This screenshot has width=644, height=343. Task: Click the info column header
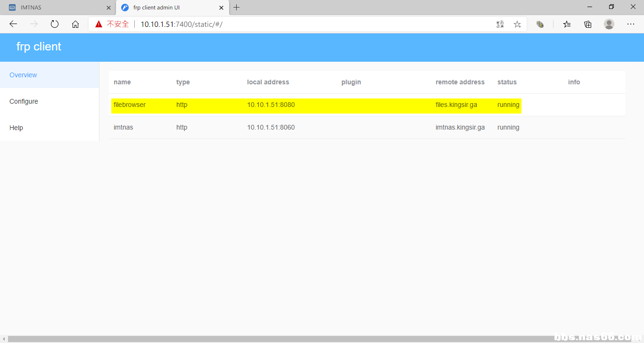pyautogui.click(x=574, y=82)
